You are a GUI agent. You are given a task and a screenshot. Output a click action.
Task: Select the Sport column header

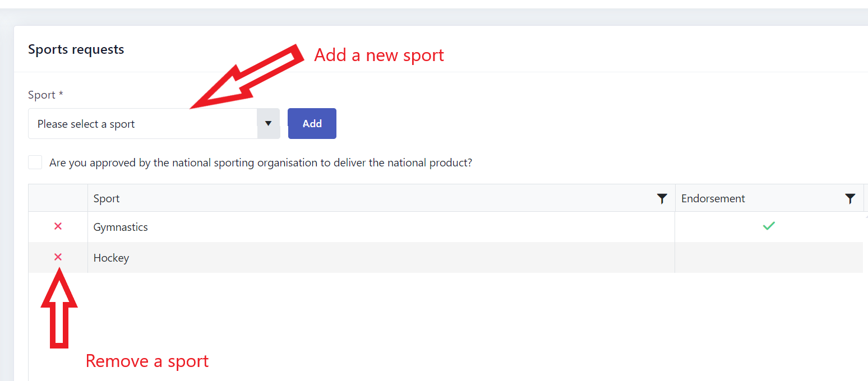381,198
